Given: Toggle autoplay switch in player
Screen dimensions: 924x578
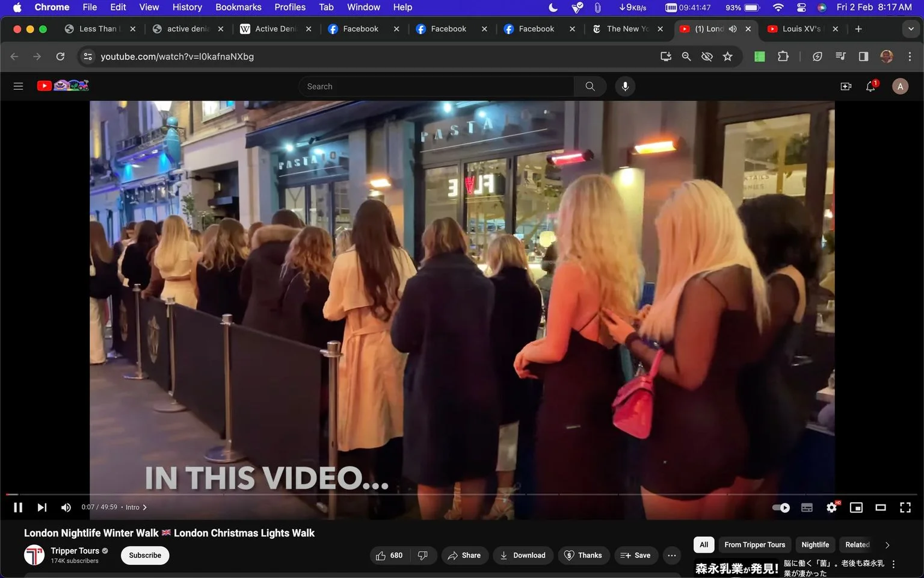Looking at the screenshot, I should click(x=781, y=507).
